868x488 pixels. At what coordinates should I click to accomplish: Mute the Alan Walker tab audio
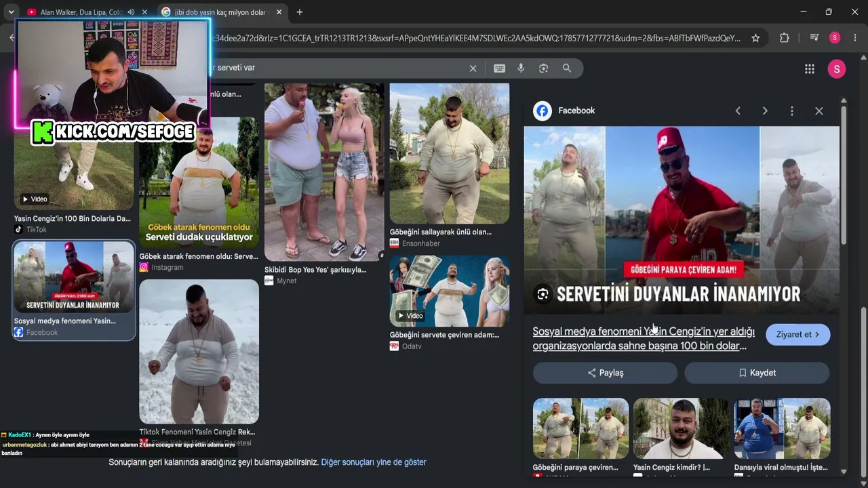tap(131, 12)
